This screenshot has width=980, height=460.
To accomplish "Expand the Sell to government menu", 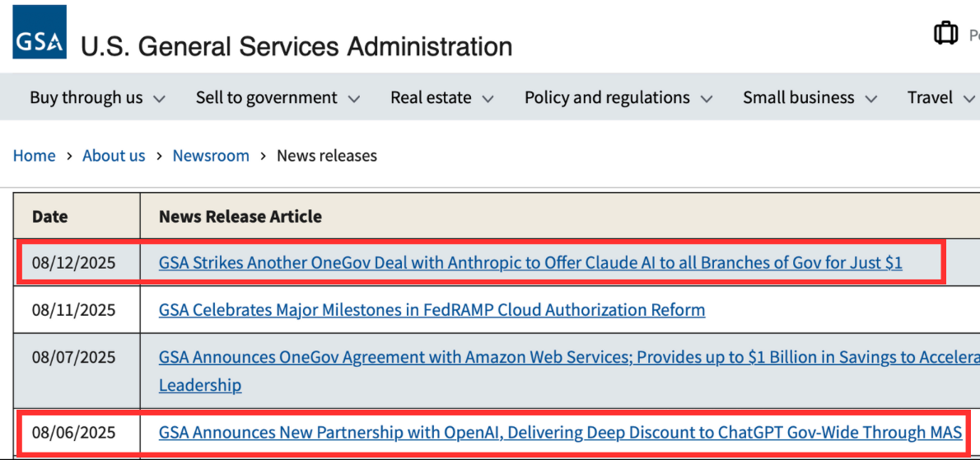I will 278,97.
